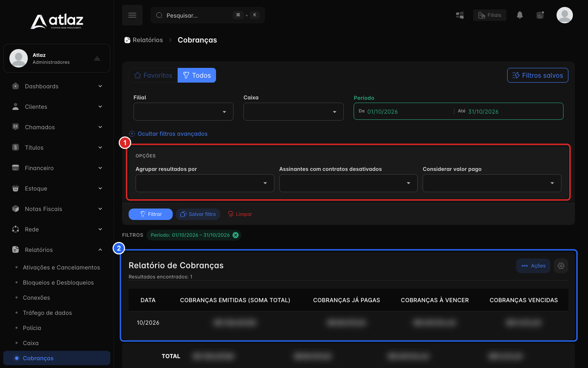
Task: Open the messages icon in header
Action: click(540, 15)
